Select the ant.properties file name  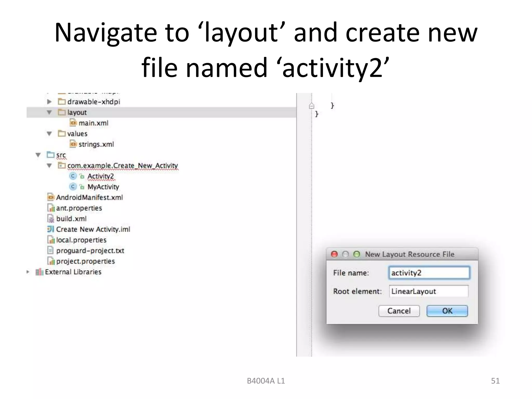pos(79,208)
